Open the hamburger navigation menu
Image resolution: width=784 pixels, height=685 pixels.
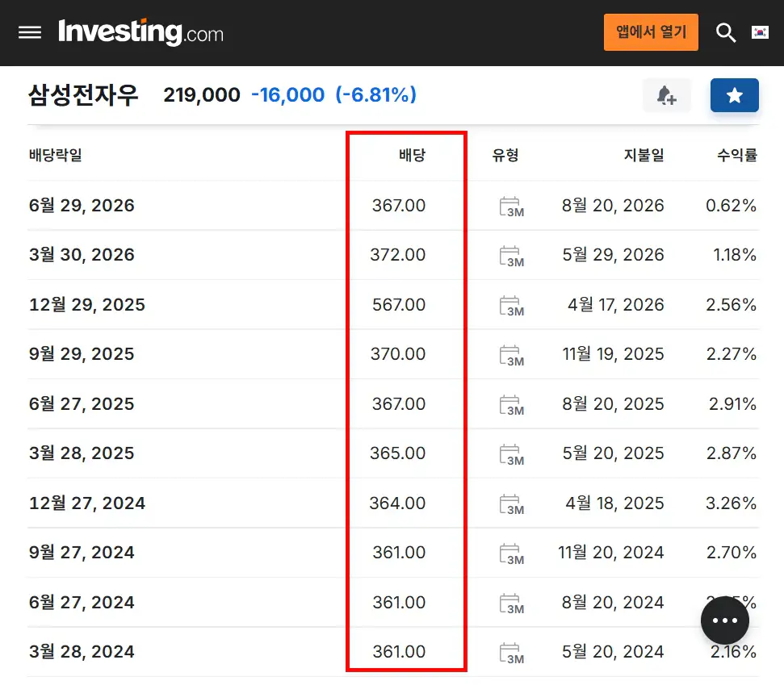(30, 33)
